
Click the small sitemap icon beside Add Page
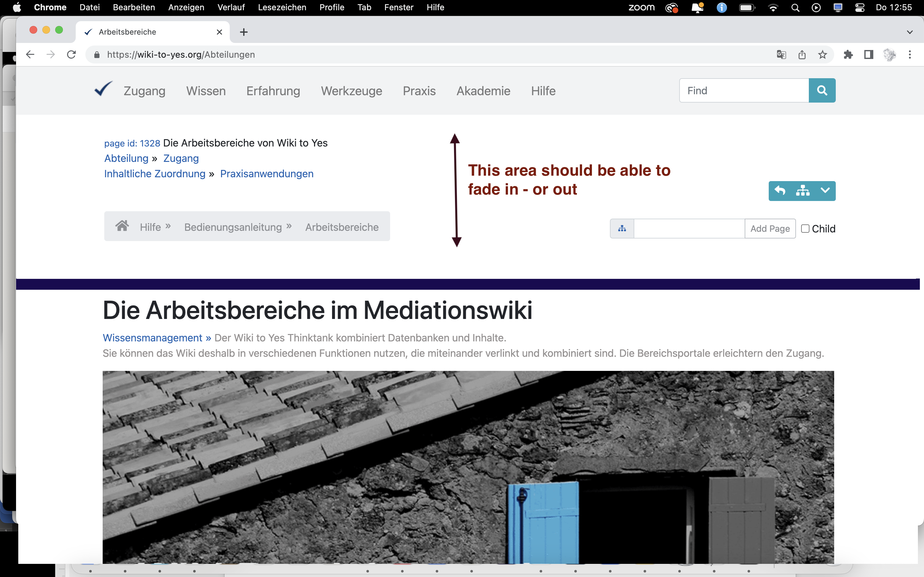[622, 229]
